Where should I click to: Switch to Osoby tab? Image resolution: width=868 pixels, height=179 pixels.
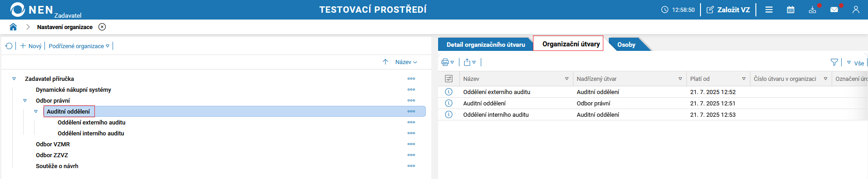(x=626, y=45)
